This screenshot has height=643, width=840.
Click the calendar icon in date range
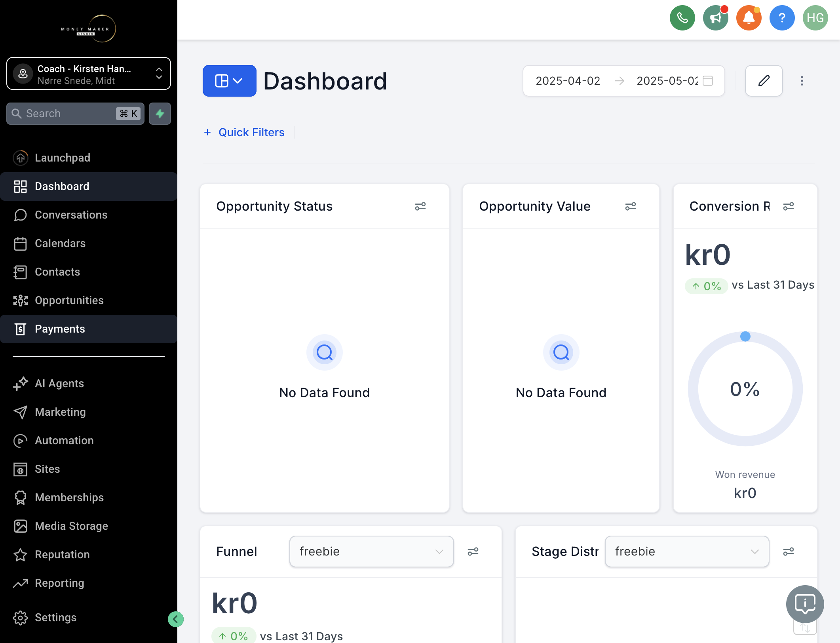click(x=708, y=81)
